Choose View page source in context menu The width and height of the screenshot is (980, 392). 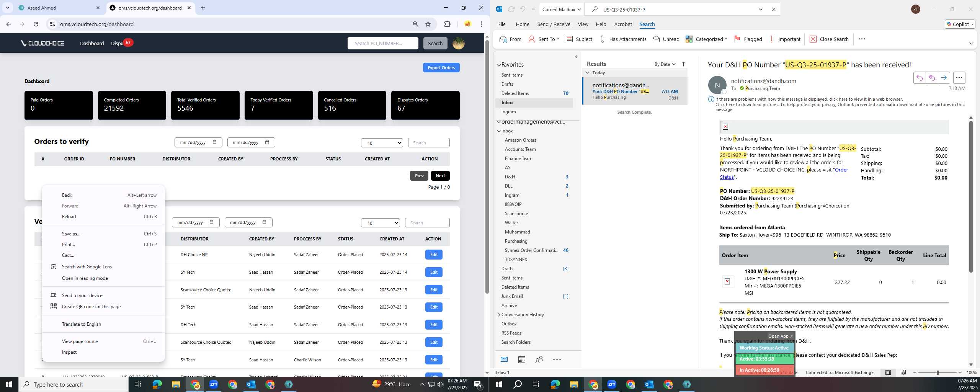click(103, 341)
